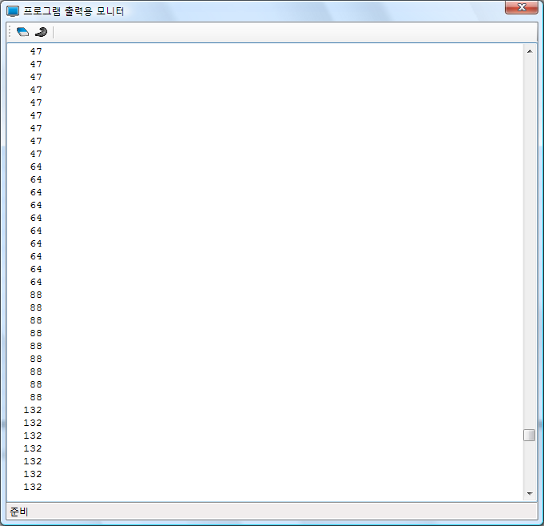Viewport: 544px width, 526px height.
Task: Select the first 64 output line
Action: 36,167
